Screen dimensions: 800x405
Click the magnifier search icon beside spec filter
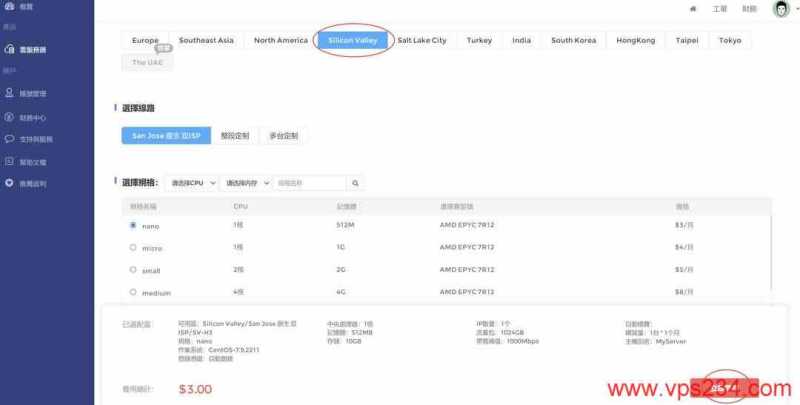355,183
